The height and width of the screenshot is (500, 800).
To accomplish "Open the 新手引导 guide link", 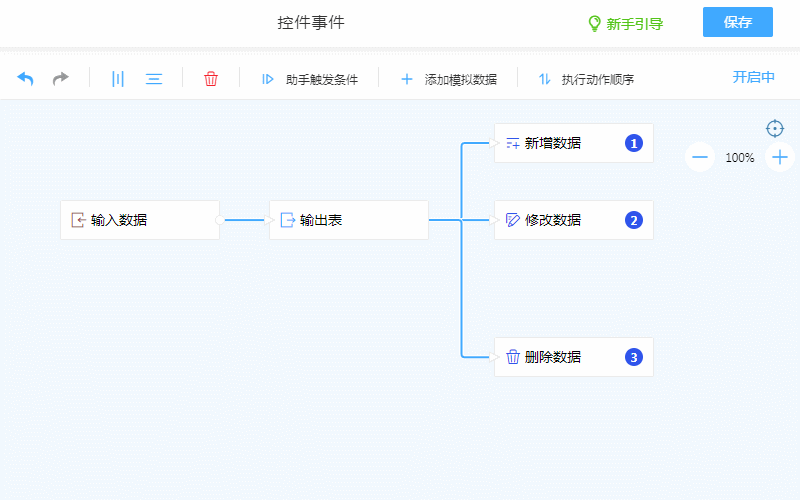I will [x=625, y=23].
